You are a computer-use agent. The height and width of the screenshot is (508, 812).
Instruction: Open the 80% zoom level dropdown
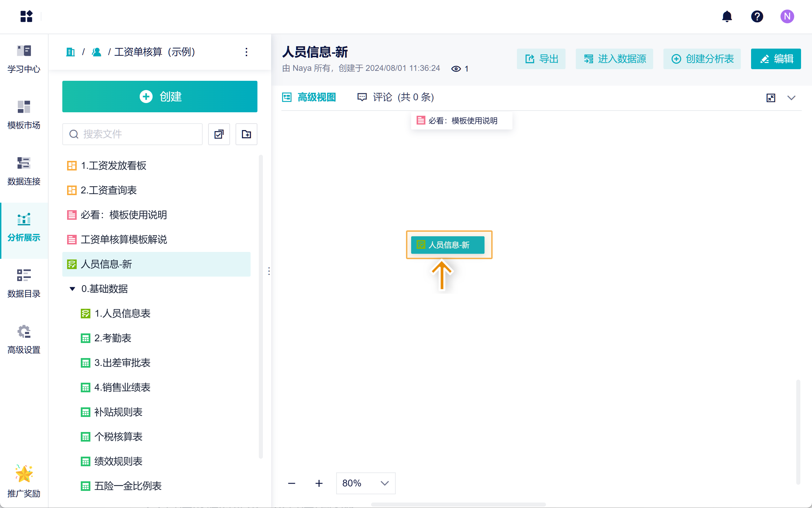pos(365,483)
